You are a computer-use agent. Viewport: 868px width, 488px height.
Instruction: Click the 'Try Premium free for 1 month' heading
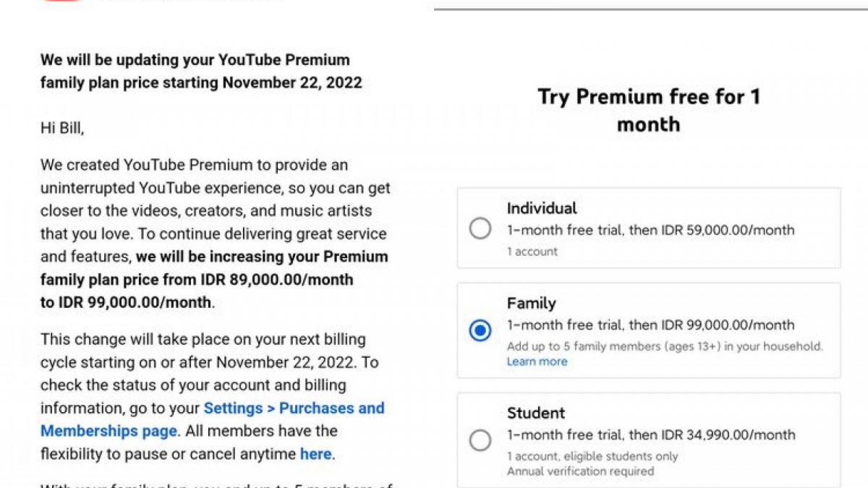click(649, 110)
